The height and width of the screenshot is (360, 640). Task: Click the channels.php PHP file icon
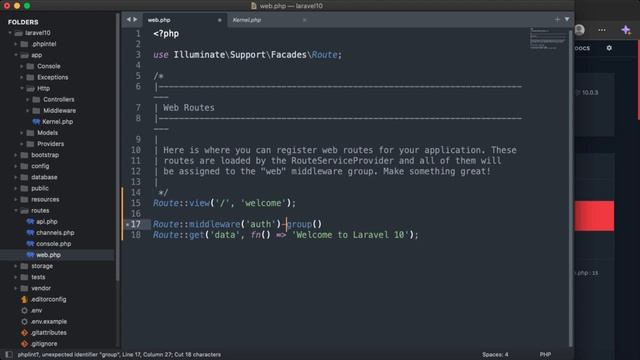point(30,233)
